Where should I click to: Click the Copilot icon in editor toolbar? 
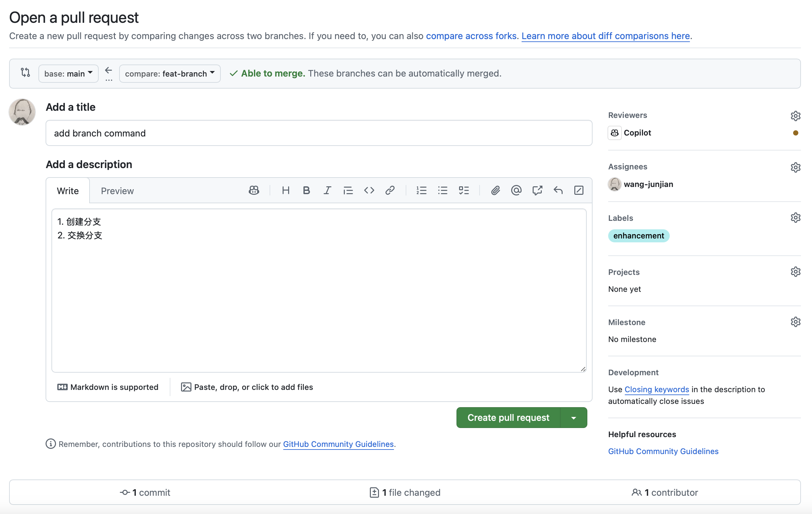click(254, 191)
